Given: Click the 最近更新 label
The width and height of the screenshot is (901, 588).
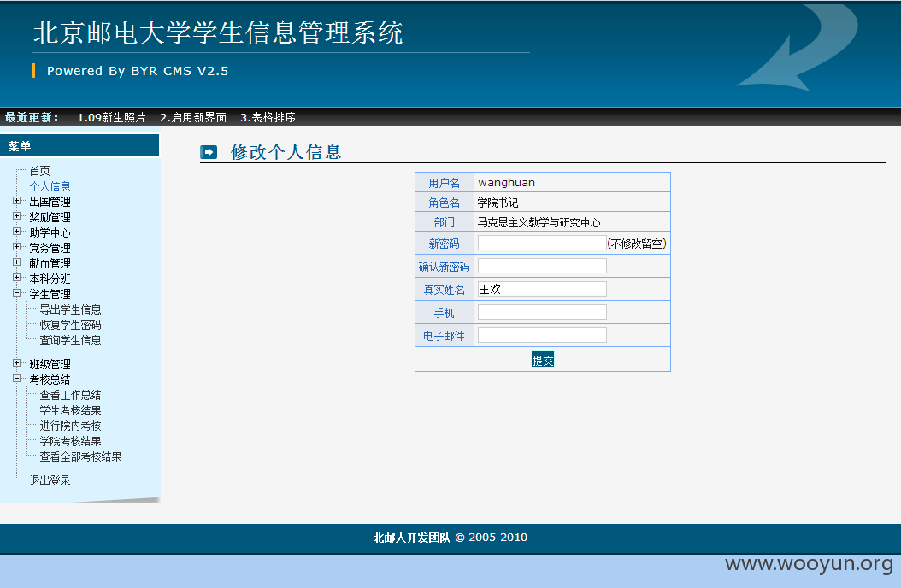Looking at the screenshot, I should click(x=32, y=117).
